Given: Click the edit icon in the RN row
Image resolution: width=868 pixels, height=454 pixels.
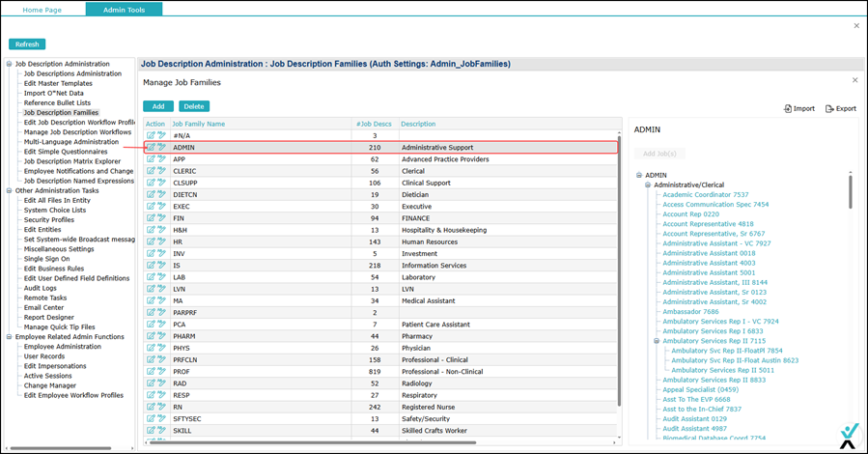Looking at the screenshot, I should (151, 407).
